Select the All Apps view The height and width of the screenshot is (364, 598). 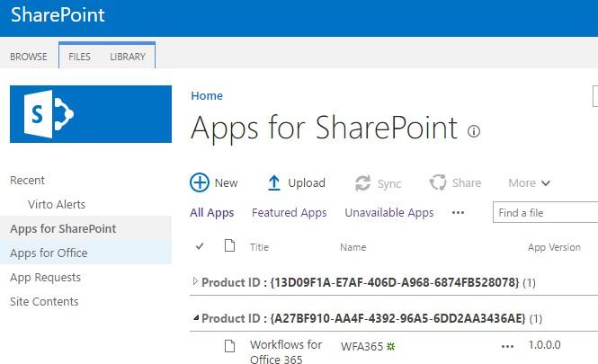tap(212, 213)
